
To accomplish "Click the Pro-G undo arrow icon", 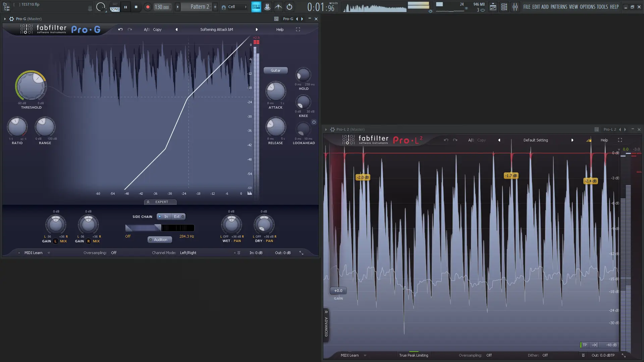I will point(120,29).
